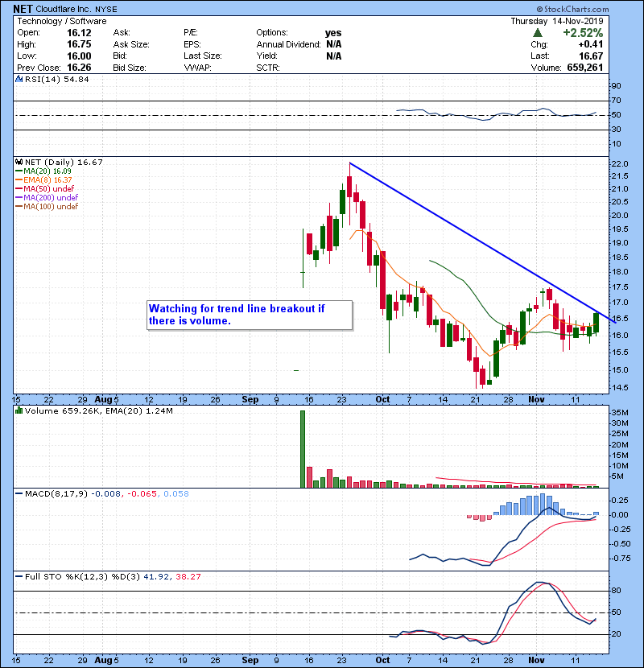This screenshot has height=668, width=644.
Task: Click the date Thursday 14-Nov-2019
Action: coord(556,21)
